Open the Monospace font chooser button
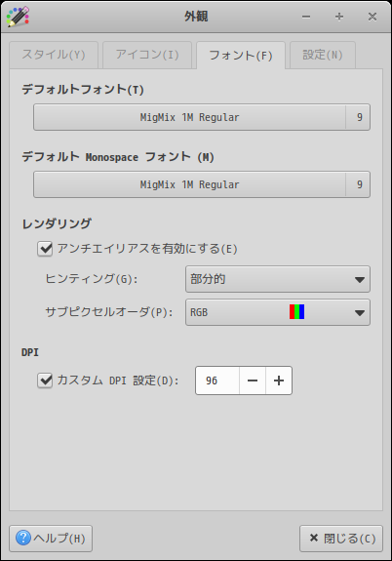 coord(202,184)
